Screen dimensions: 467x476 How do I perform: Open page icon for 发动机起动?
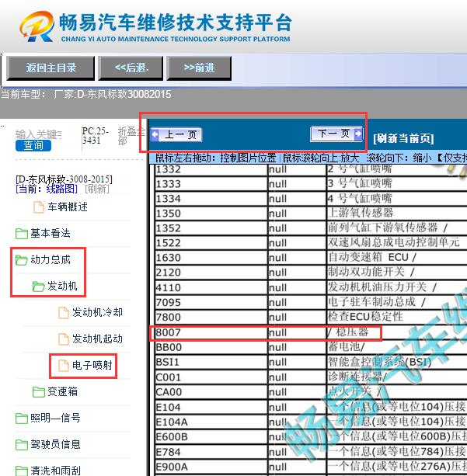tap(64, 339)
